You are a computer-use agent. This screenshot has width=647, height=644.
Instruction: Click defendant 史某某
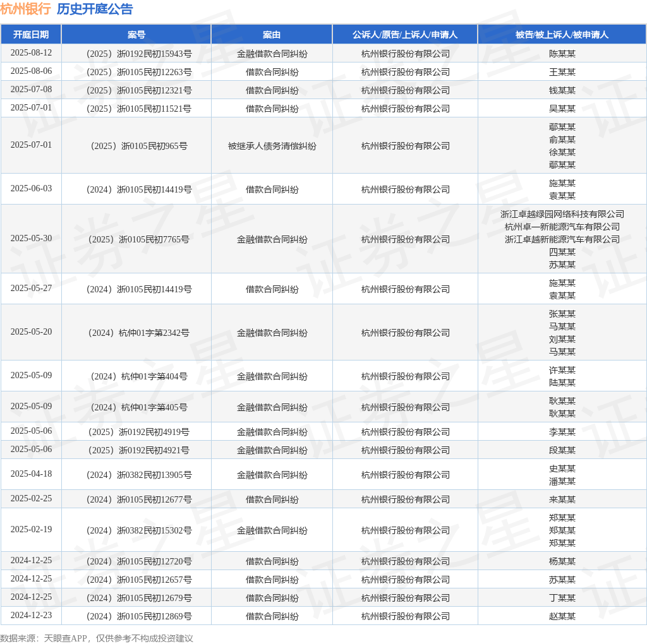pos(562,468)
